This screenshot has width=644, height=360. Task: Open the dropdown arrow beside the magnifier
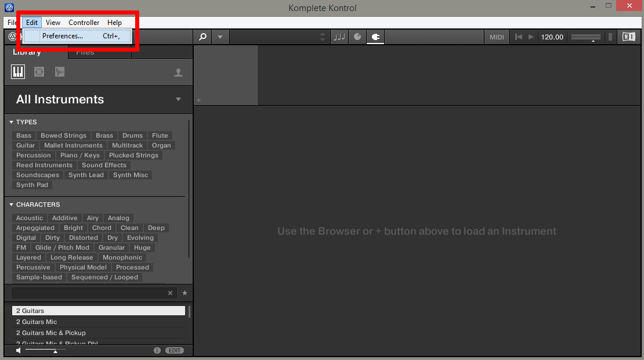pos(220,37)
